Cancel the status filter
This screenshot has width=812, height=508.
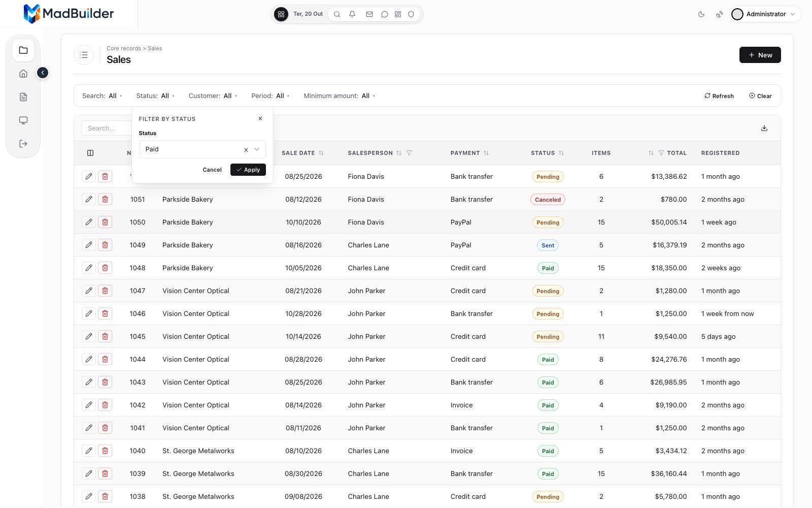[212, 170]
